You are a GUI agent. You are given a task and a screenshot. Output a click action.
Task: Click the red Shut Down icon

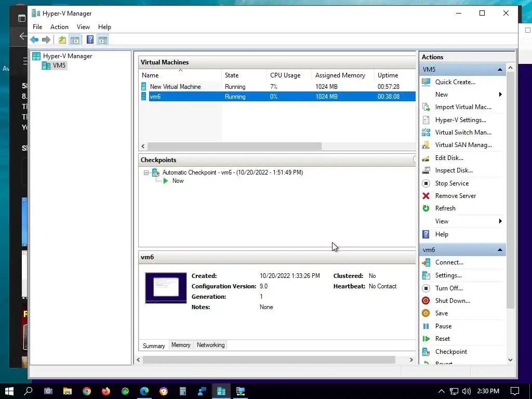click(x=426, y=301)
